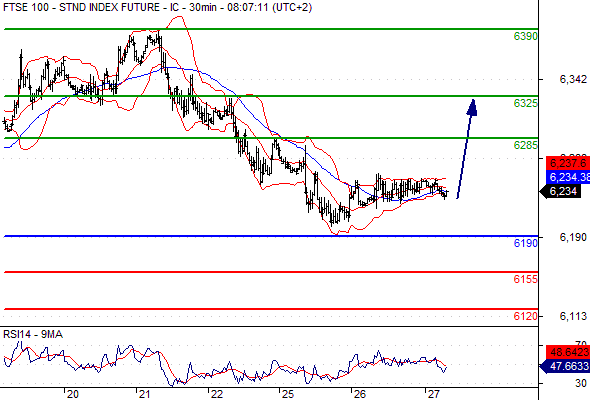Click the blue 47.6633 RSI value marker
Screen dimensions: 590x400
564,366
